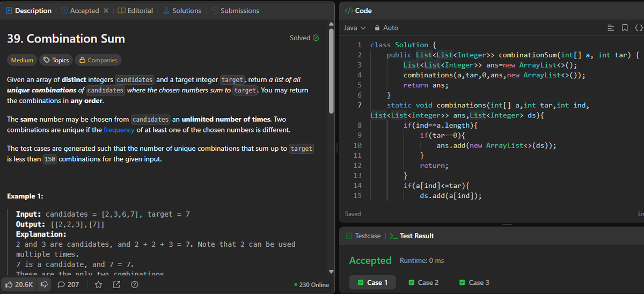Show the Topics tags
The image size is (644, 294).
[x=56, y=60]
